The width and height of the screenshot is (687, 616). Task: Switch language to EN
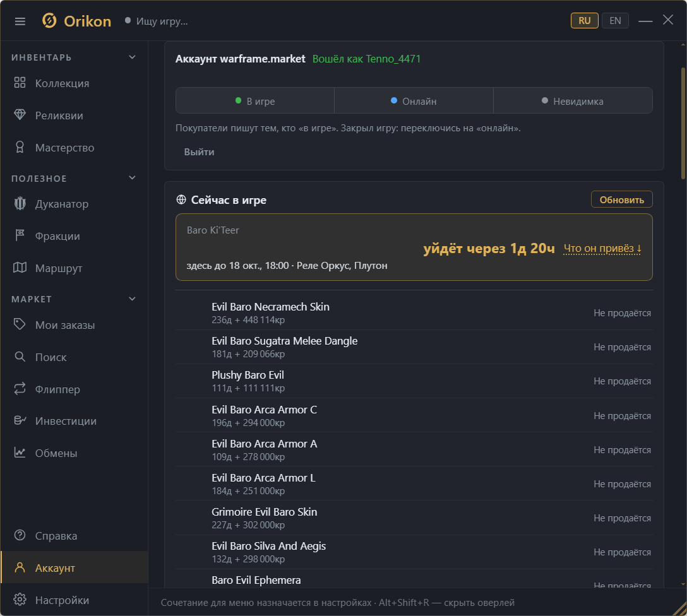click(x=615, y=21)
